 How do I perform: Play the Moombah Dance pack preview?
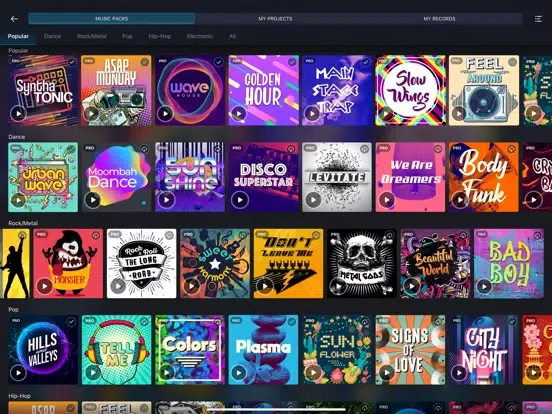[x=93, y=200]
